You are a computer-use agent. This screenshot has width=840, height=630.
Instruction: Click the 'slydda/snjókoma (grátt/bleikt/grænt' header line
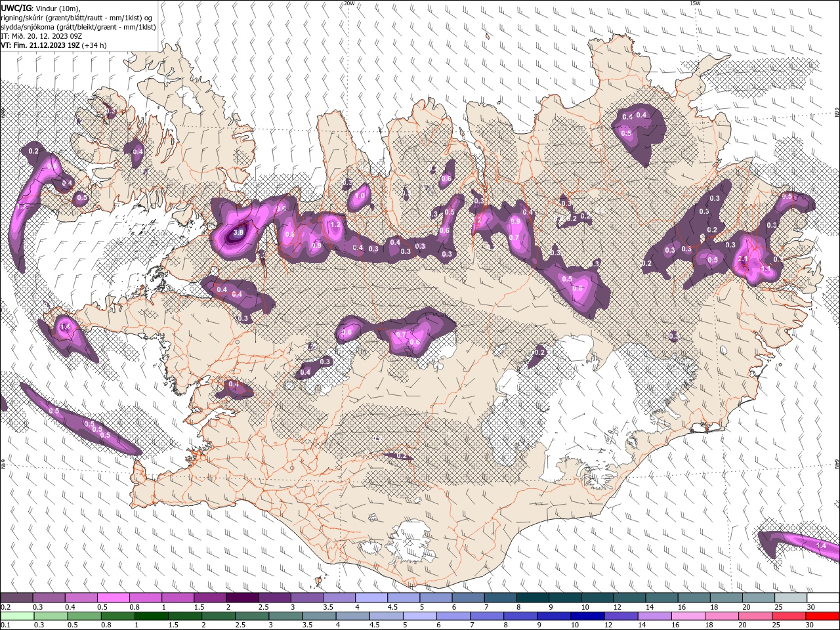click(x=78, y=27)
